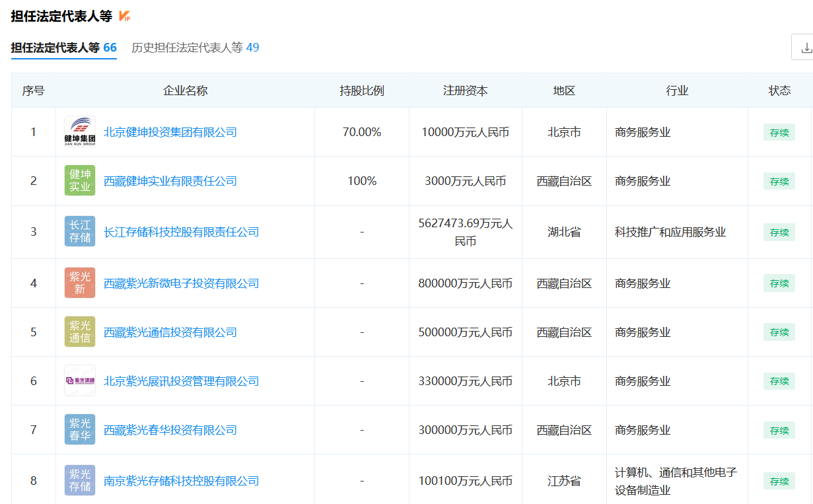Click the 湖北省 region cell
Image resolution: width=813 pixels, height=504 pixels.
point(564,232)
